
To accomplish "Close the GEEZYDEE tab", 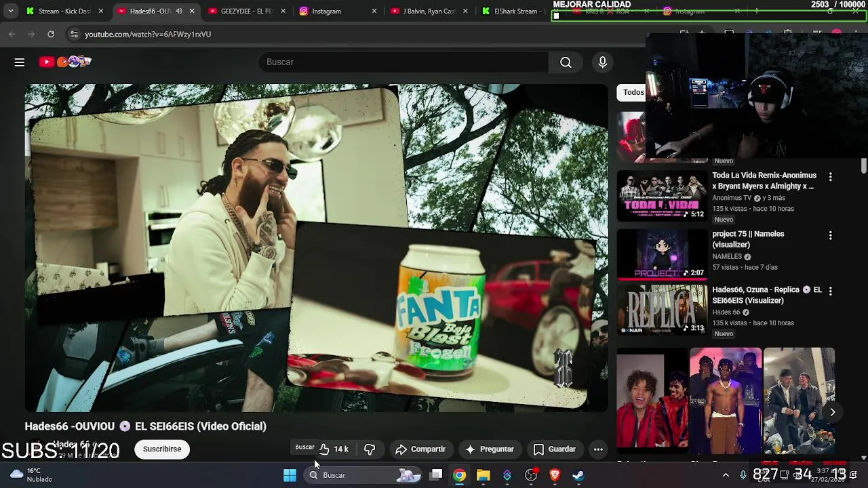I will (283, 11).
